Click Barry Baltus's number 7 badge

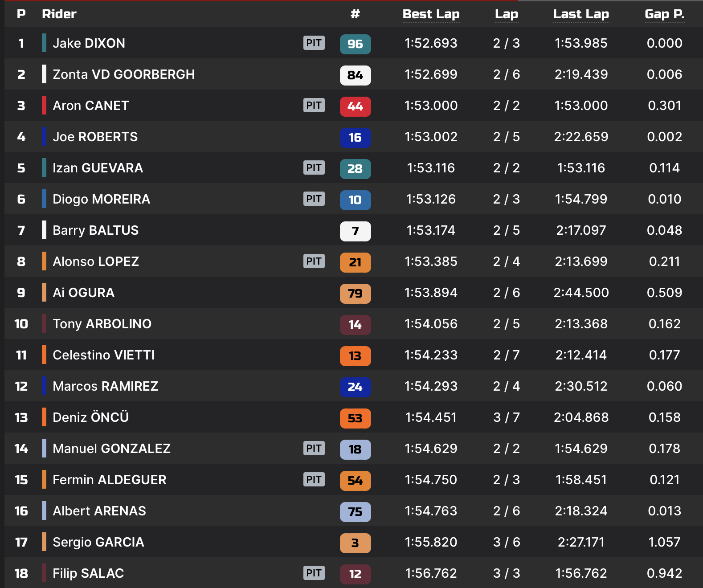pos(355,231)
